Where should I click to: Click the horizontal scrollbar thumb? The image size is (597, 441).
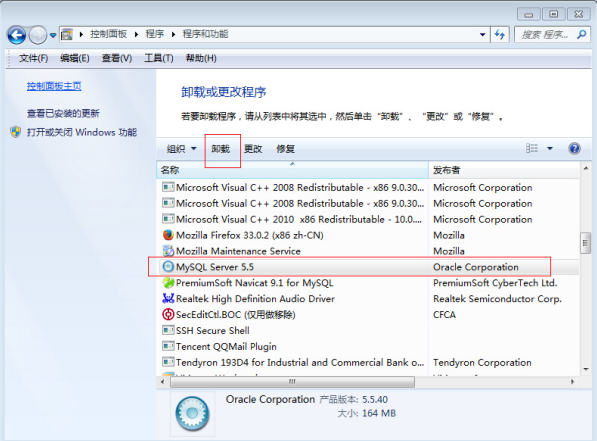pos(292,382)
